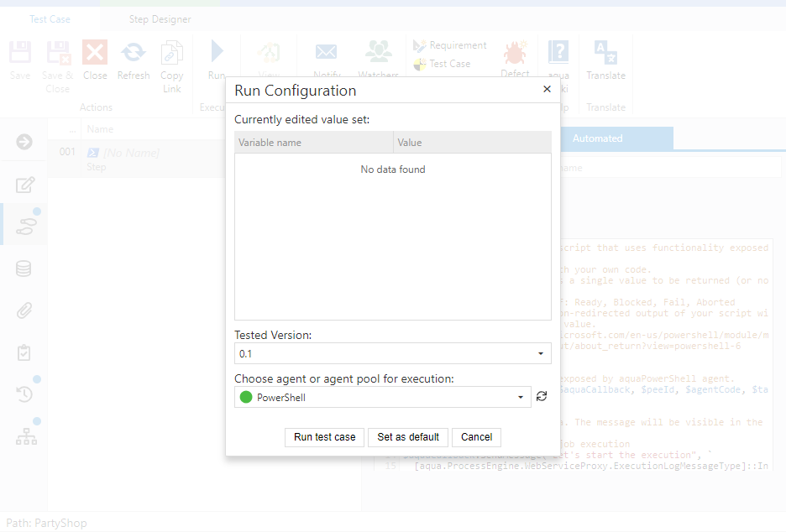The width and height of the screenshot is (786, 532).
Task: Cancel the Run Configuration dialog
Action: pos(476,437)
